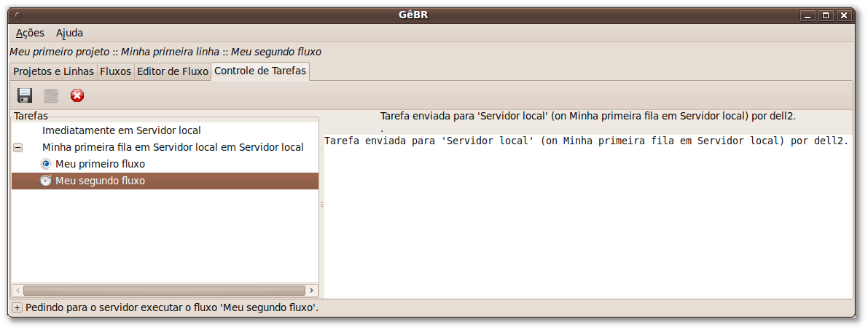Click the window menu button in title bar
This screenshot has height=330, width=868.
coord(17,15)
